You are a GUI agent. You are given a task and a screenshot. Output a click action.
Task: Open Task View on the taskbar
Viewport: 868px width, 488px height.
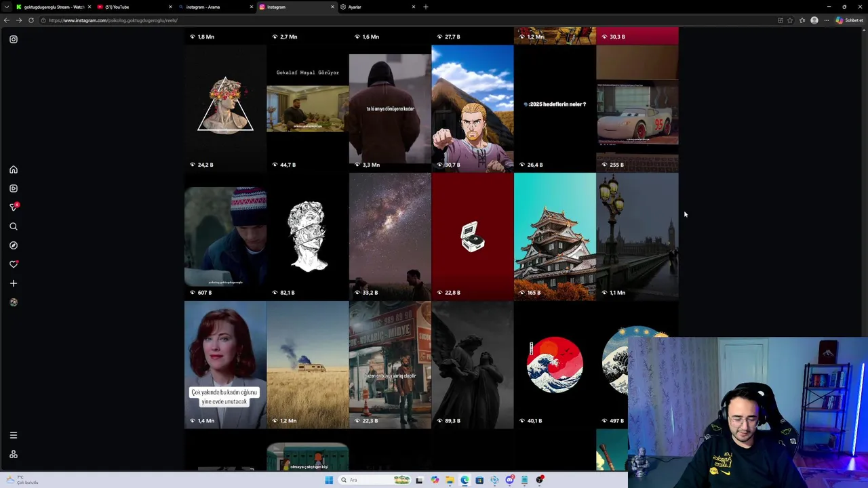(x=419, y=480)
